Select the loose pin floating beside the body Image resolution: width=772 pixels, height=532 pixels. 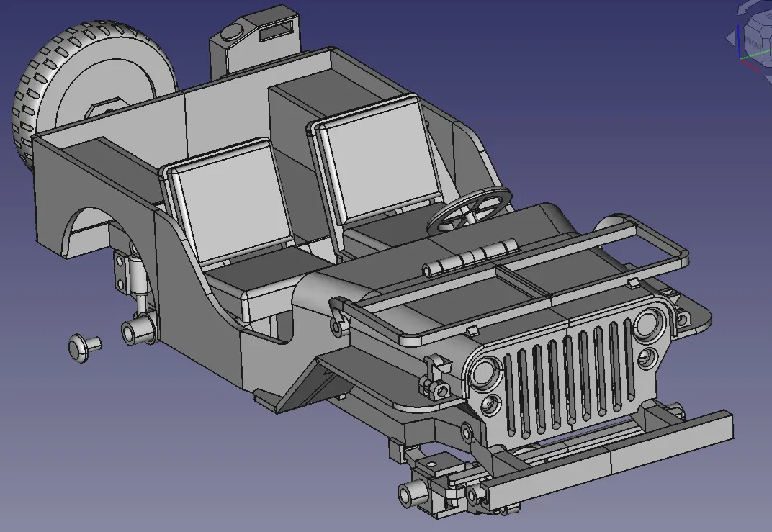point(84,347)
